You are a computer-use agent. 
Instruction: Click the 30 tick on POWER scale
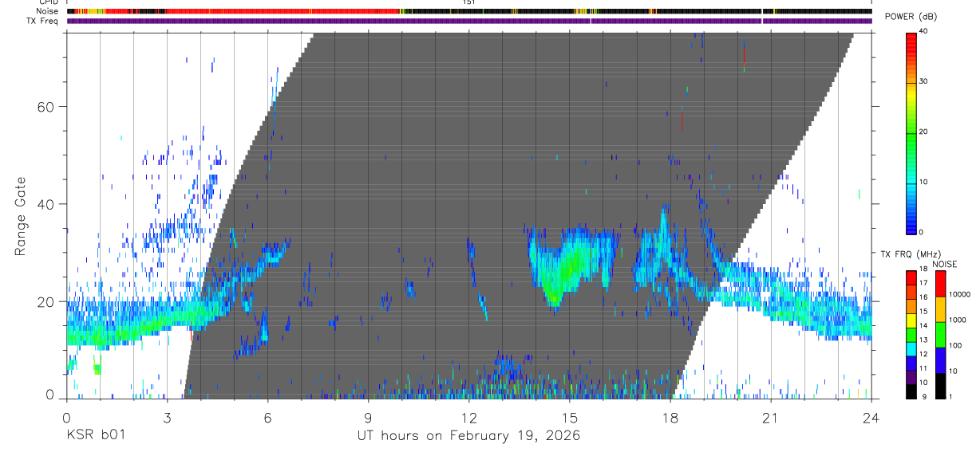click(x=924, y=81)
